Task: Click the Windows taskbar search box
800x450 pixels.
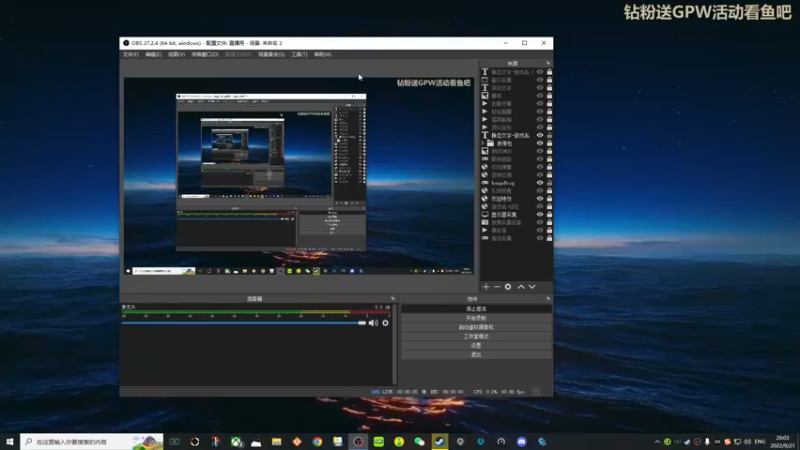Action: coord(92,442)
